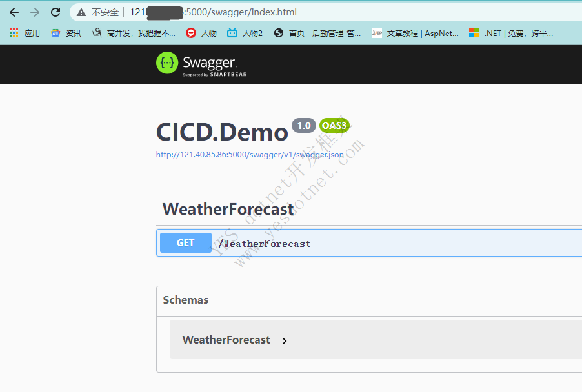The height and width of the screenshot is (392, 582).
Task: Collapse the Schemas section header
Action: tap(369, 300)
